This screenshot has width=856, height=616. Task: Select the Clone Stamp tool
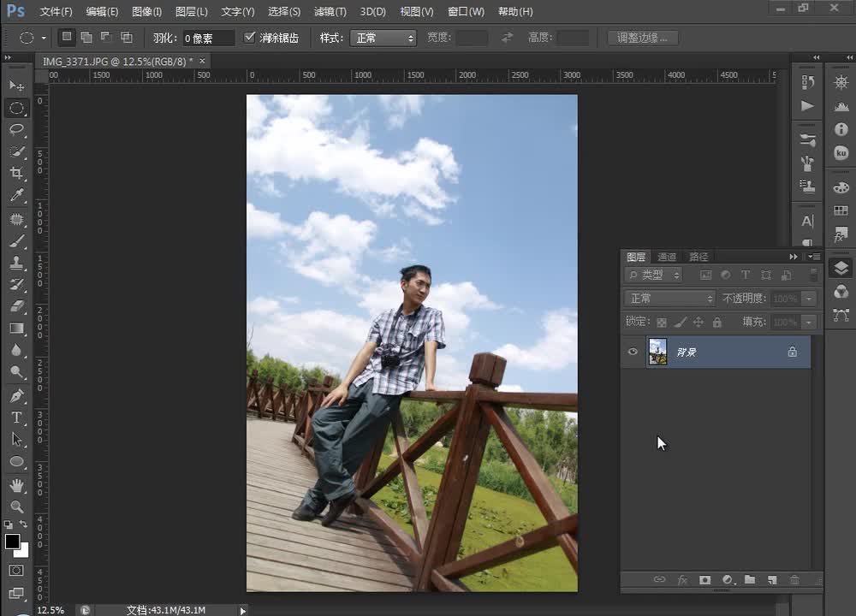coord(16,263)
